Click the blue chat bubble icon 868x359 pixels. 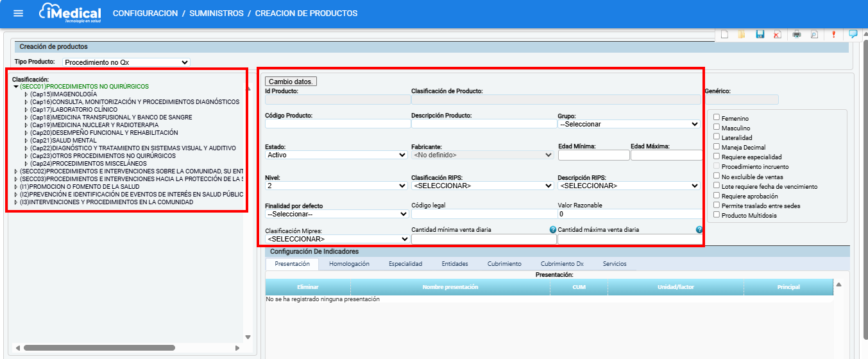pyautogui.click(x=853, y=34)
